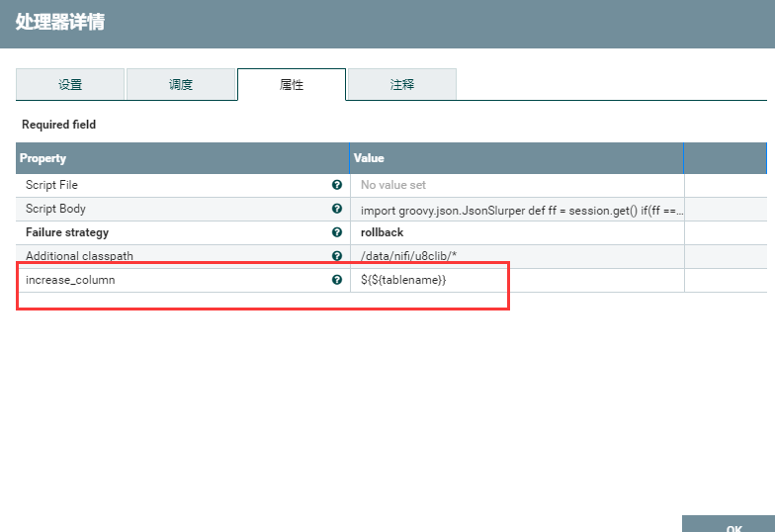Select the Failure strategy property name
775x532 pixels.
pyautogui.click(x=67, y=232)
